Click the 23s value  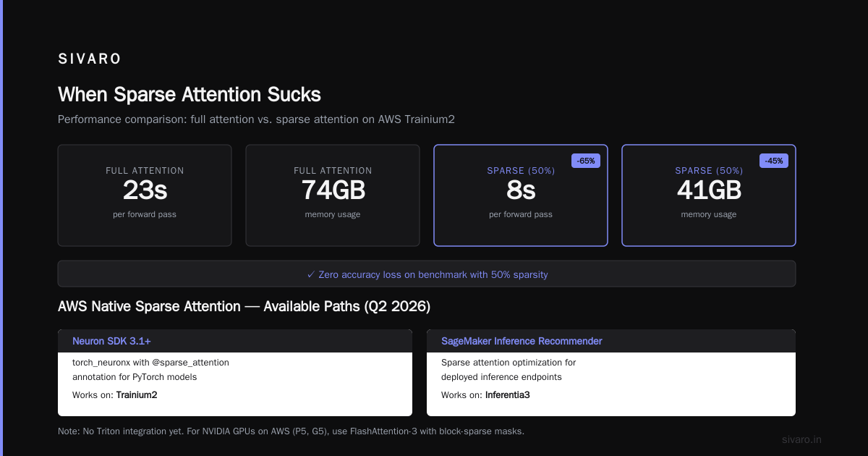(x=145, y=190)
